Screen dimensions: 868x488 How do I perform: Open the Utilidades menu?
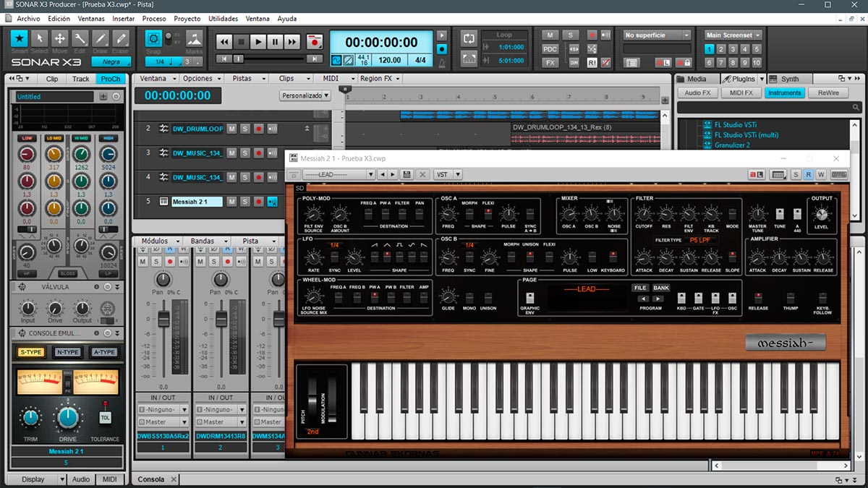(x=223, y=19)
